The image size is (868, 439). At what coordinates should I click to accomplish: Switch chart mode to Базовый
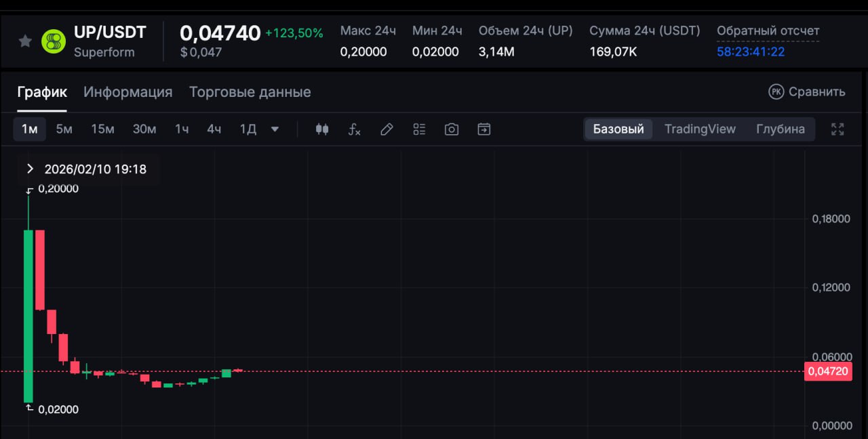[x=618, y=129]
